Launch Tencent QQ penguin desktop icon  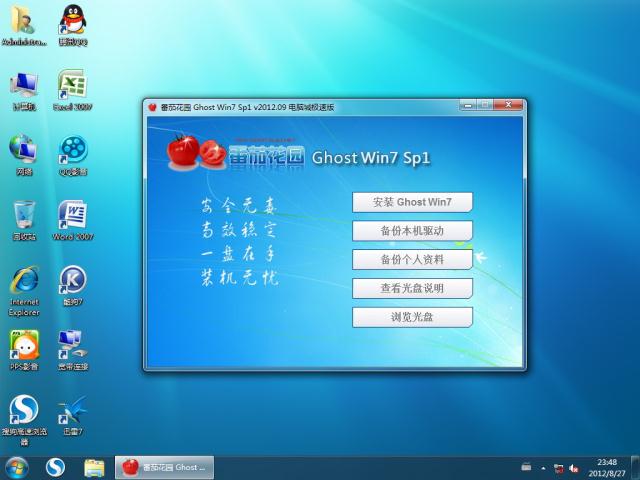(x=73, y=24)
